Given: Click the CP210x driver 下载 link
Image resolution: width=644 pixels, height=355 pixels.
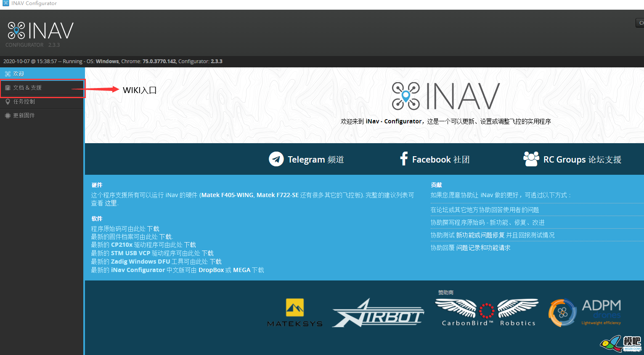Looking at the screenshot, I should point(190,245).
